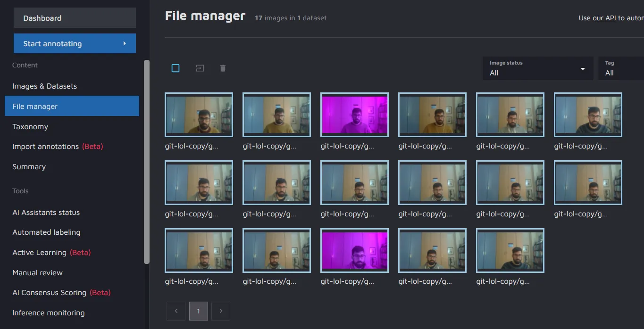
Task: Open Automated labeling tool
Action: point(46,232)
